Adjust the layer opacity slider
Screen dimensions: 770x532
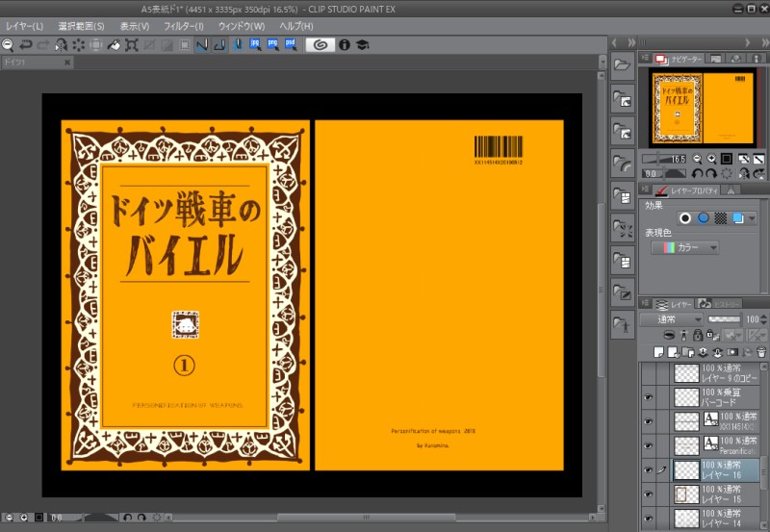725,319
